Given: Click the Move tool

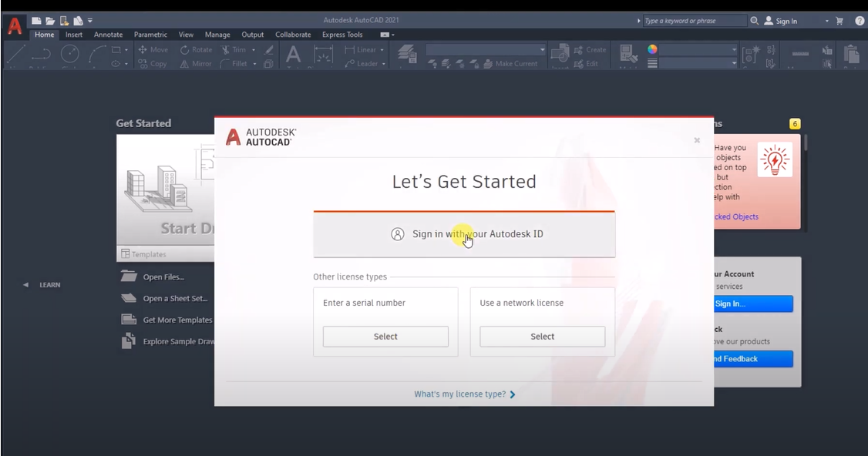Looking at the screenshot, I should tap(153, 49).
